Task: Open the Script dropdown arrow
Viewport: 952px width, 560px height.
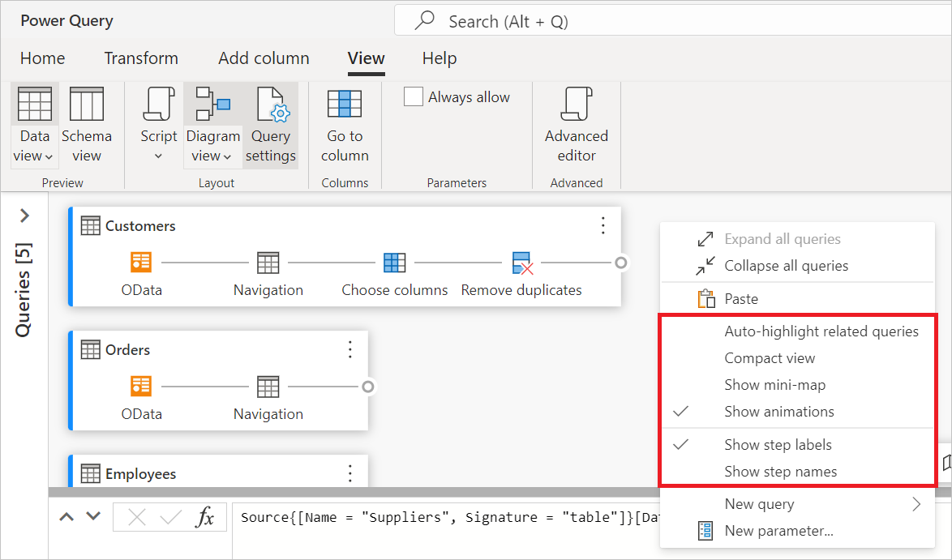Action: tap(158, 156)
